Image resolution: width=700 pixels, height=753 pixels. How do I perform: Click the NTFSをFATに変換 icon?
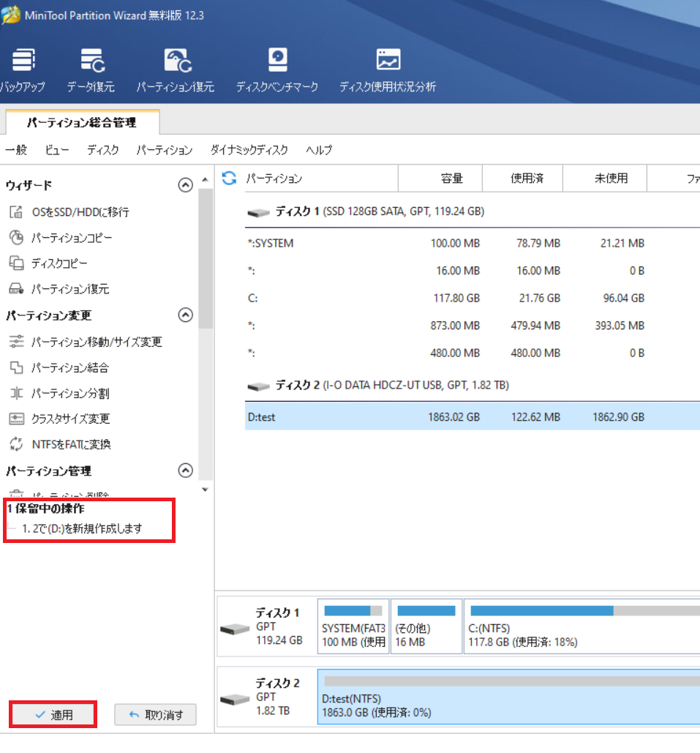pyautogui.click(x=16, y=444)
